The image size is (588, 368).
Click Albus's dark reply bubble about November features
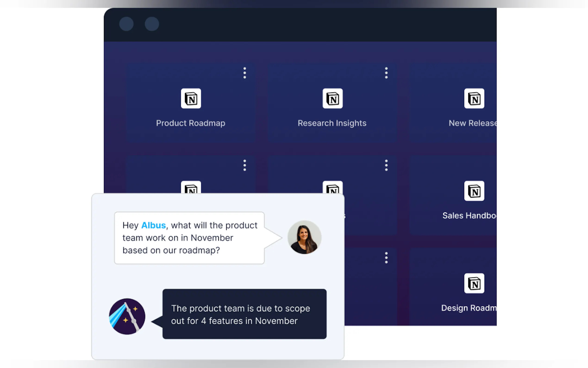pyautogui.click(x=244, y=314)
